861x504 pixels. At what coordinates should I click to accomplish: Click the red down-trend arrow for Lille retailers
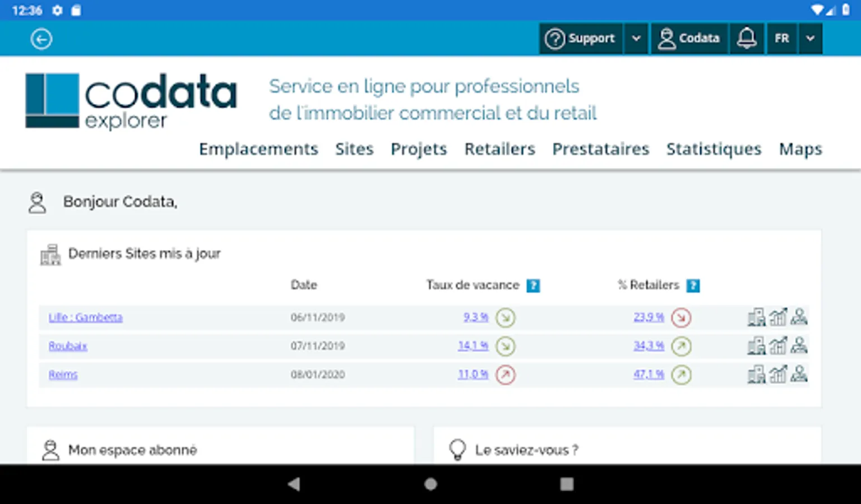(x=681, y=318)
